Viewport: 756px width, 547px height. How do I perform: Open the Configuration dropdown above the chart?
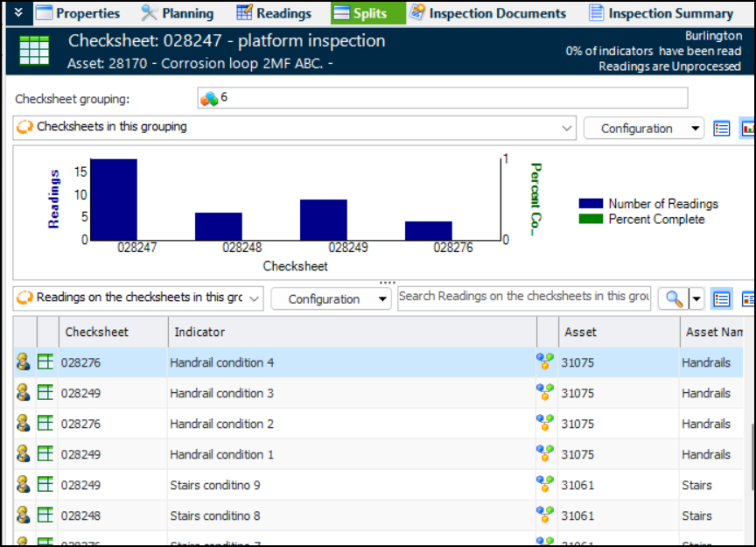click(x=643, y=128)
